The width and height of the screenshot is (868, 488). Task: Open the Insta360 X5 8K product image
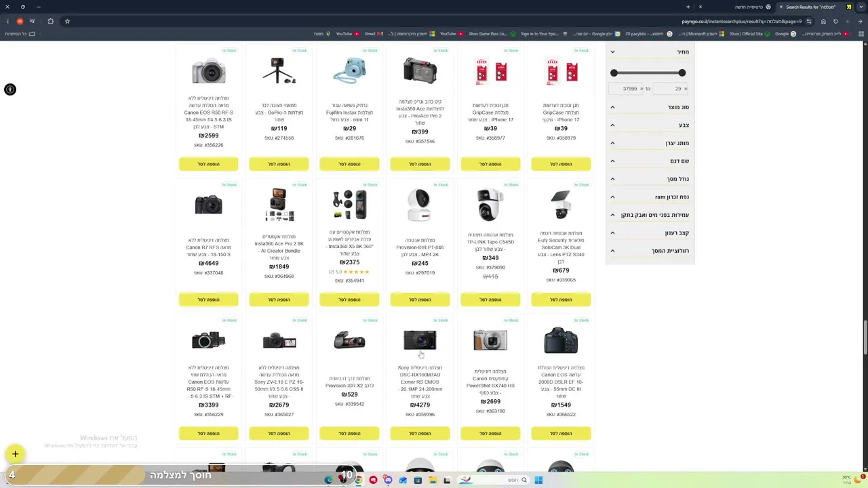tap(349, 205)
